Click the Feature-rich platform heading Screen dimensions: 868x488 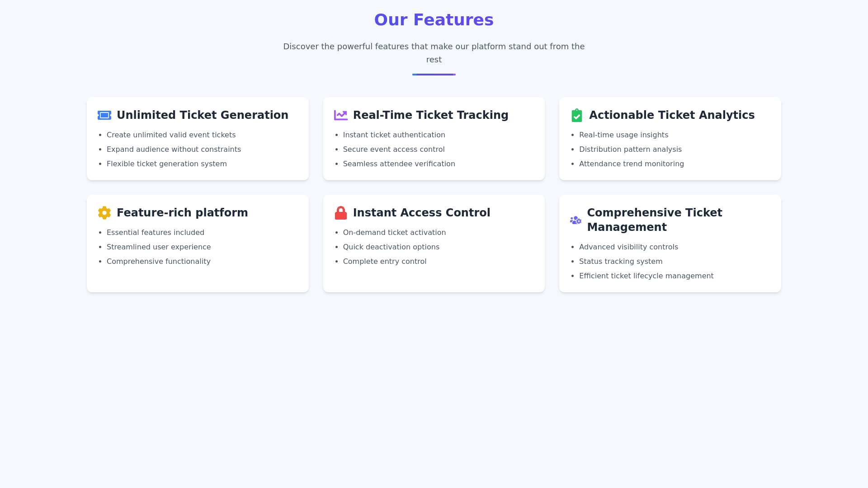click(x=182, y=213)
